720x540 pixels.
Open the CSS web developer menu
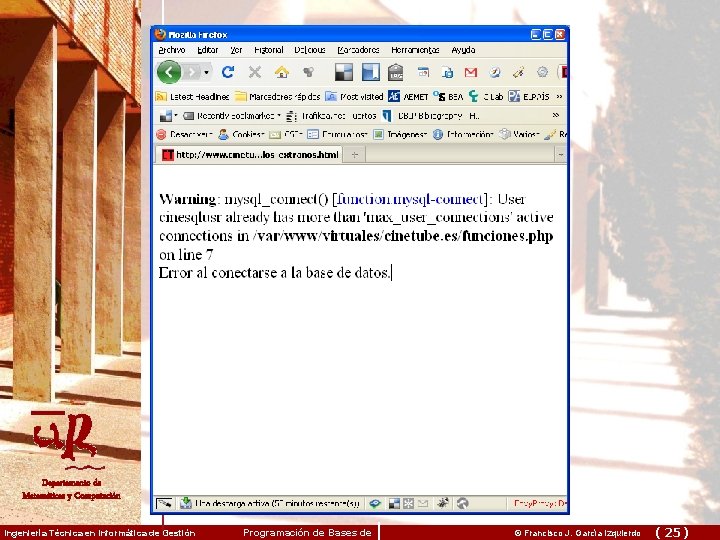click(286, 135)
